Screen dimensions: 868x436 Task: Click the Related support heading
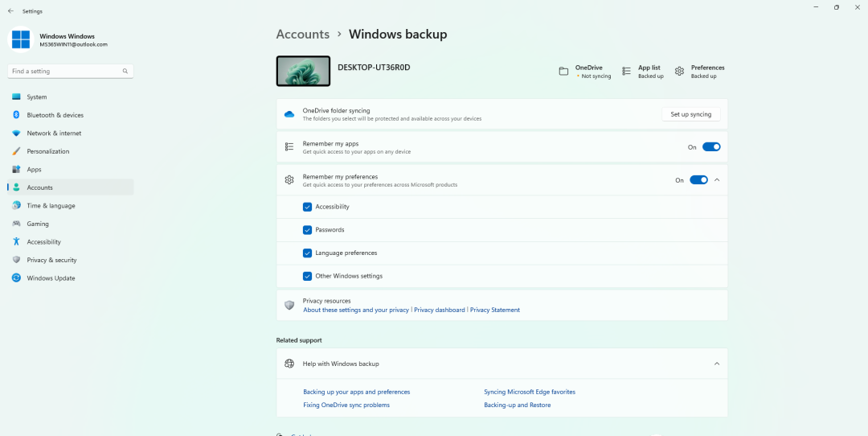[299, 340]
